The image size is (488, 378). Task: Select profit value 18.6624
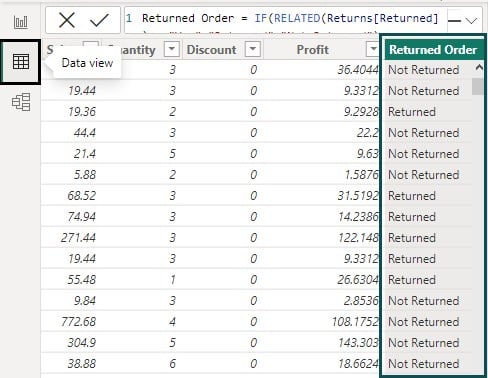pos(358,364)
